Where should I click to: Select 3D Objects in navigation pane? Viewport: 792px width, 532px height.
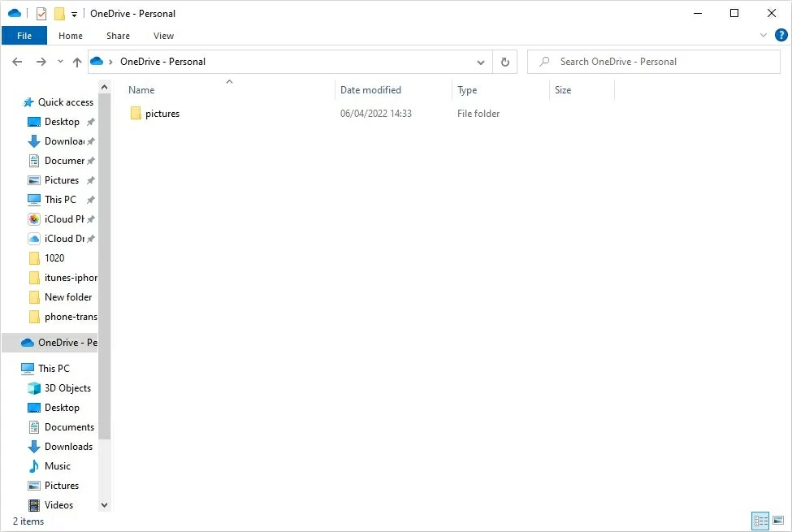point(67,388)
